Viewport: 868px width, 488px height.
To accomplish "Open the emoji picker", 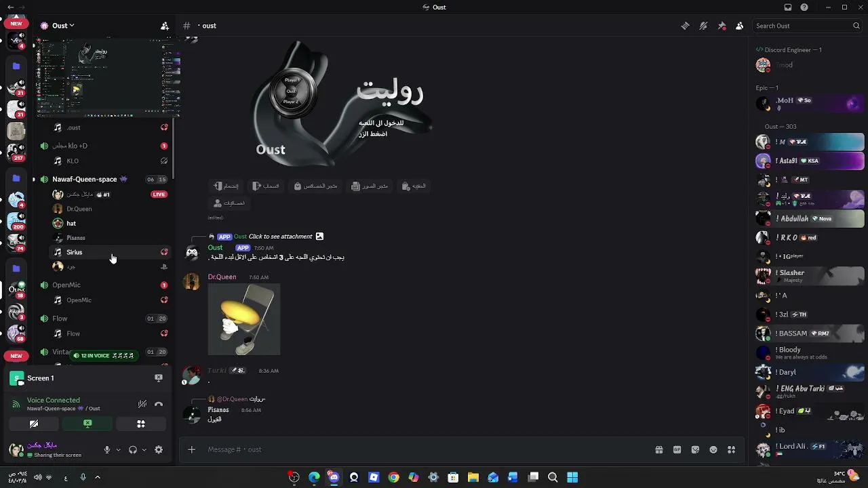I will (713, 449).
